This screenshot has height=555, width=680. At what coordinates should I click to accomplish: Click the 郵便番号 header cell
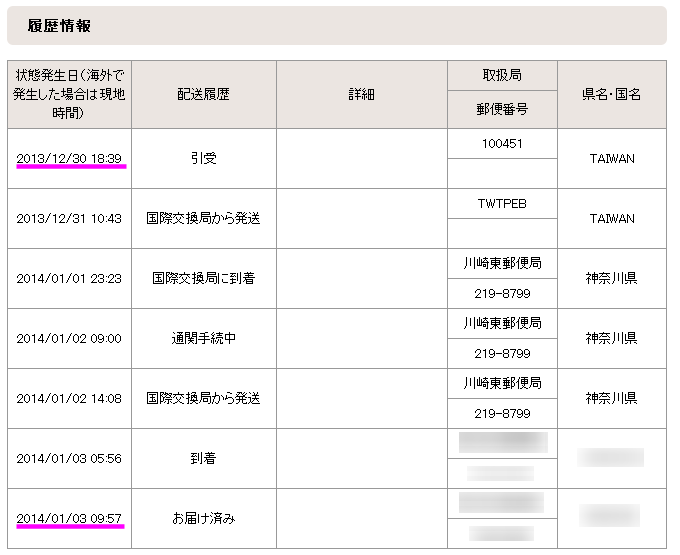click(x=501, y=110)
